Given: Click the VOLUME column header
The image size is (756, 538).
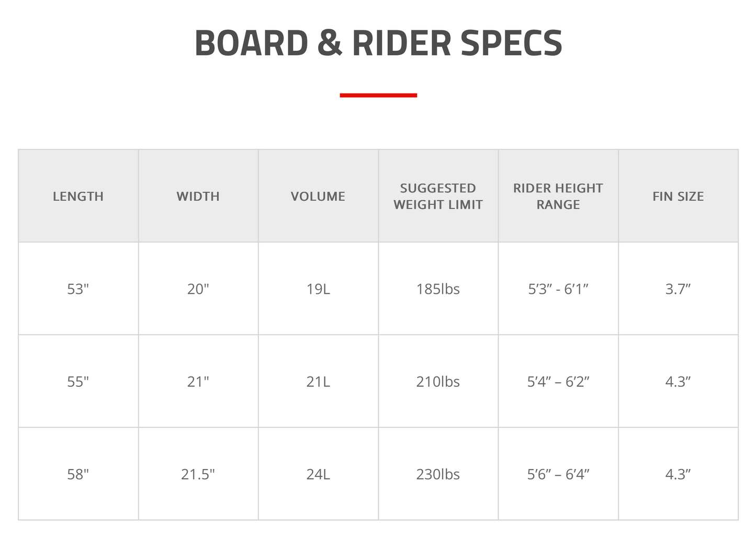Looking at the screenshot, I should pos(318,197).
